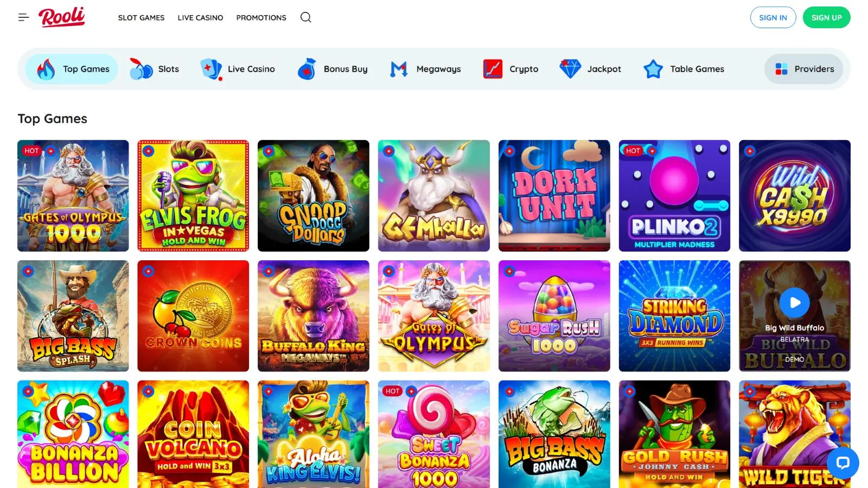Go to PROMOTIONS in top navigation
Viewport: 868px width, 488px height.
pos(261,17)
